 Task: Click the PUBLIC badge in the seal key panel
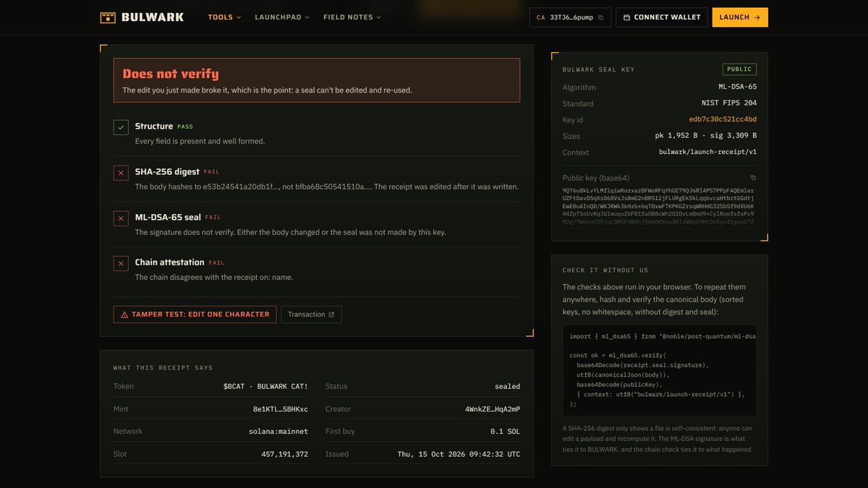[739, 69]
